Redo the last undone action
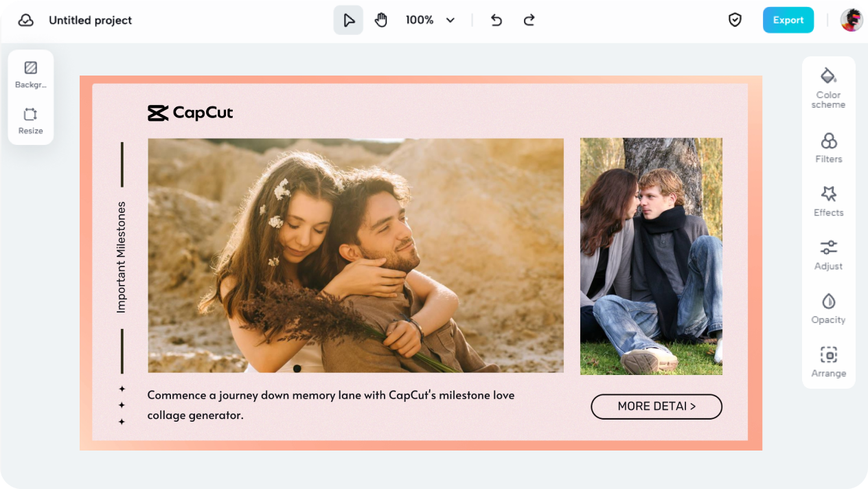The width and height of the screenshot is (868, 489). [x=529, y=21]
